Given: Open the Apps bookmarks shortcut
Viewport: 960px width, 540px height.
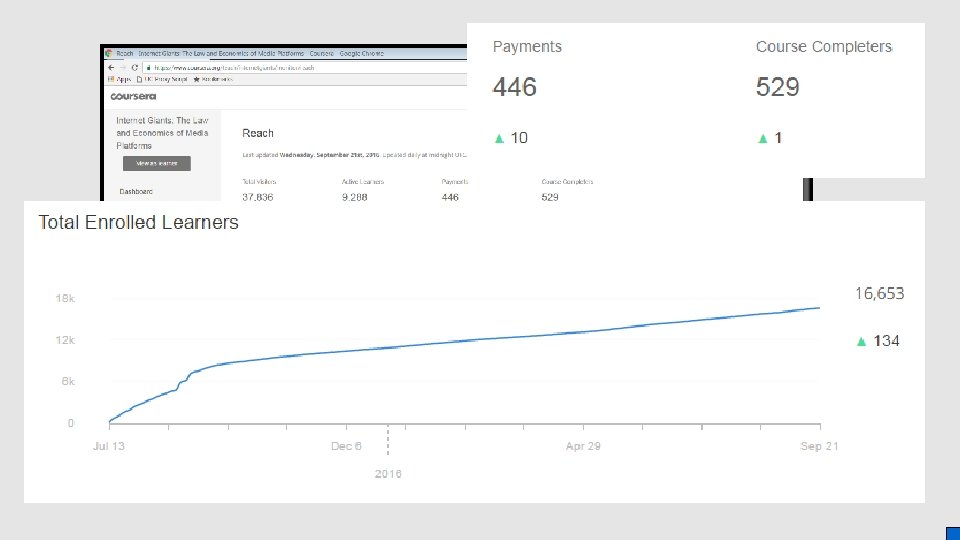Looking at the screenshot, I should pos(119,79).
